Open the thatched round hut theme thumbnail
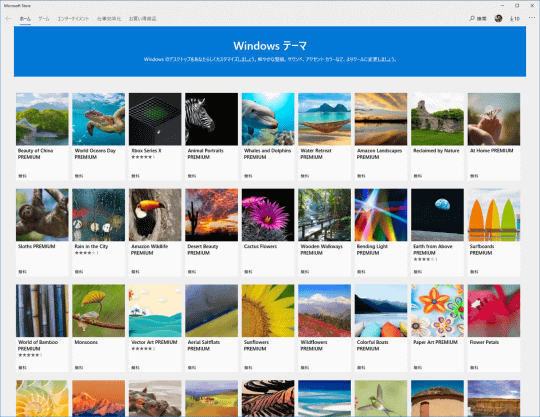 [437, 398]
